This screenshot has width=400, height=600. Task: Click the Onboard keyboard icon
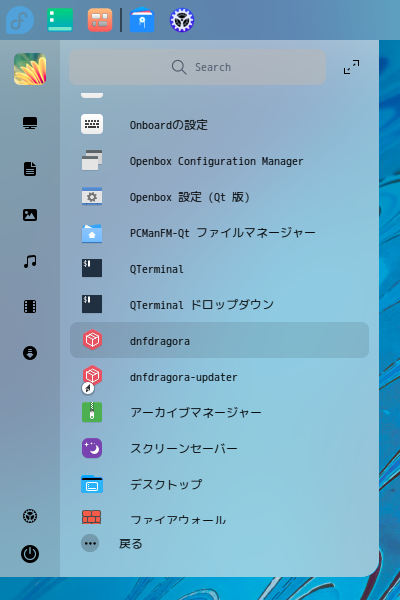pyautogui.click(x=92, y=124)
